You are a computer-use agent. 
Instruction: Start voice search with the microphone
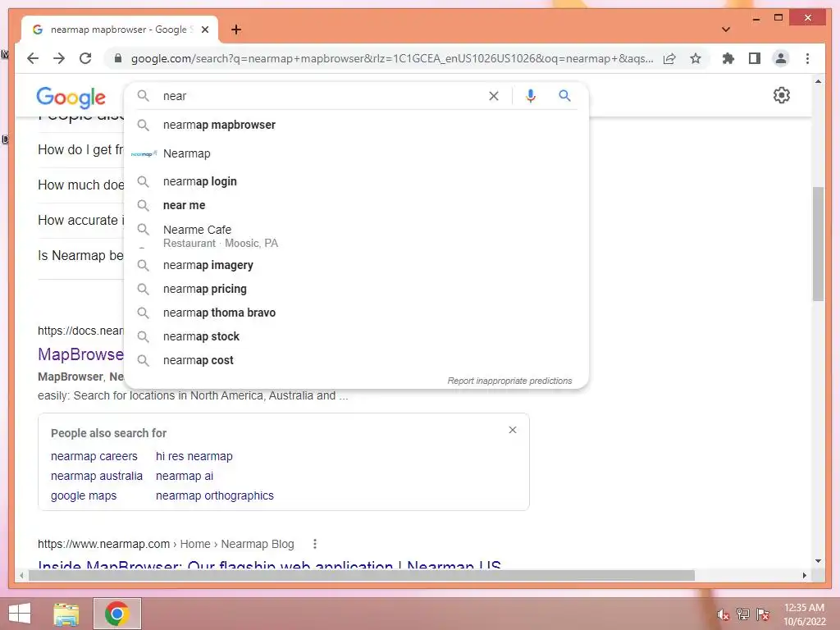(x=531, y=96)
